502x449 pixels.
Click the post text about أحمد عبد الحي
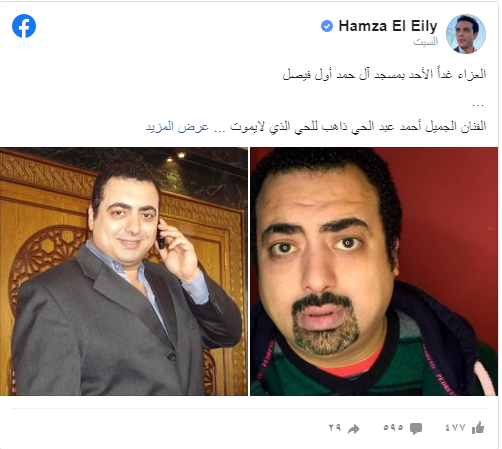pos(358,127)
